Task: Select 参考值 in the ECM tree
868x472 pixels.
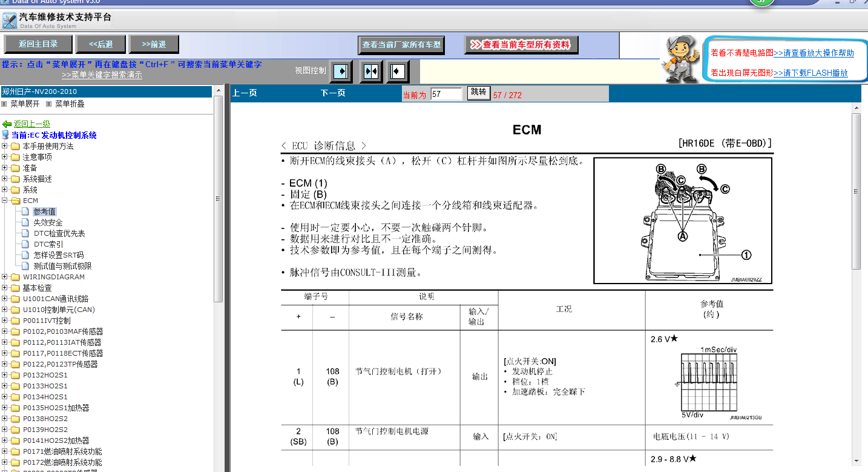Action: point(45,211)
